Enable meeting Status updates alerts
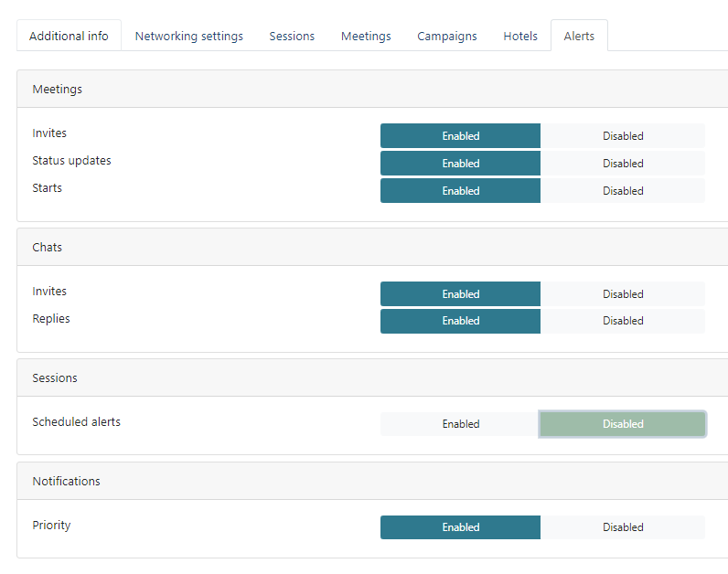Image resolution: width=728 pixels, height=574 pixels. (460, 164)
